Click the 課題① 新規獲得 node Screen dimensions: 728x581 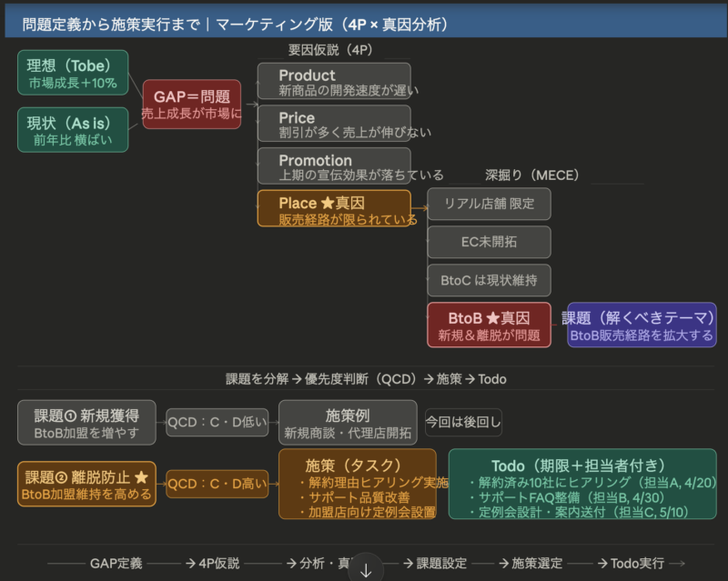pos(86,423)
